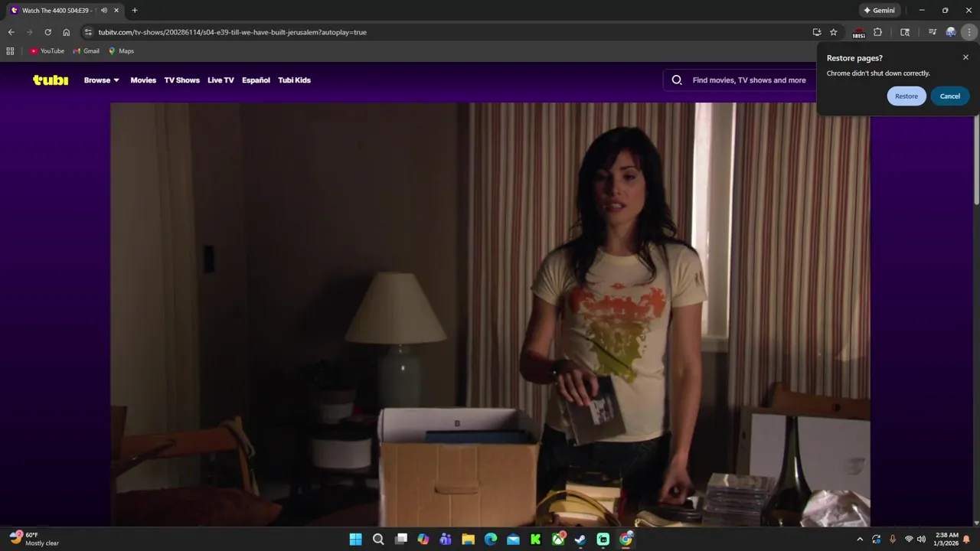980x551 pixels.
Task: Reload the Tubi page
Action: 47,32
